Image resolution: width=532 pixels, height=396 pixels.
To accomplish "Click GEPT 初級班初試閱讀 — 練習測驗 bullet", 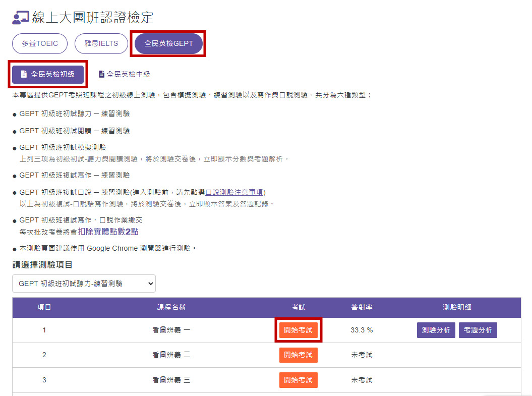I will (x=75, y=131).
